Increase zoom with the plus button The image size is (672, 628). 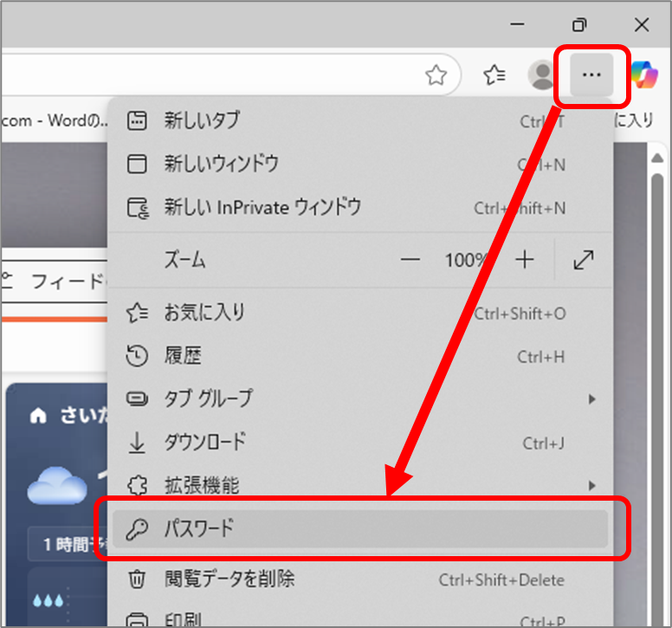525,260
